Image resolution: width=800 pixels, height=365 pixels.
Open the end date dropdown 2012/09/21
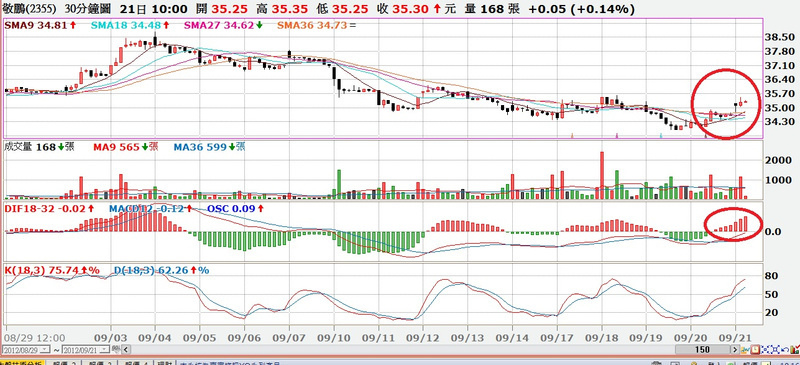(104, 350)
